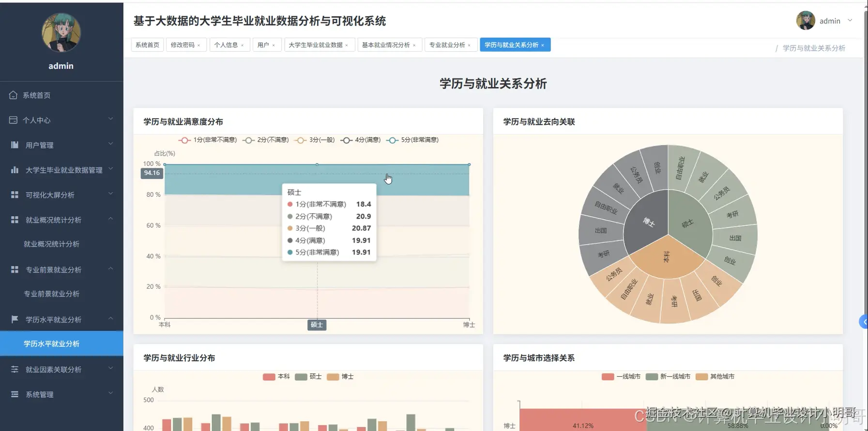Toggle the 3分(一般) legend series
This screenshot has height=431, width=868.
point(314,140)
